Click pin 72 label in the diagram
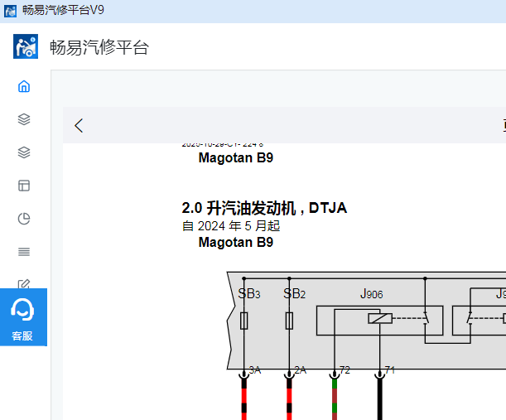The image size is (506, 420). [345, 369]
